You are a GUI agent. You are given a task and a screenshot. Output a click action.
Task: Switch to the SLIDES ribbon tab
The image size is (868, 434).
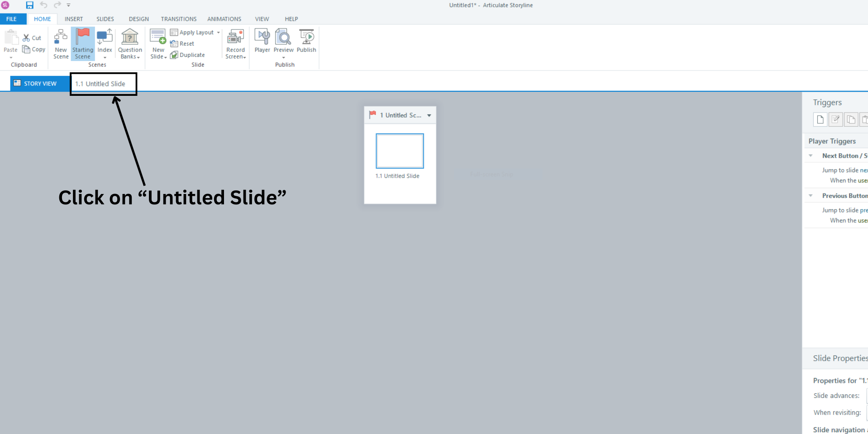point(105,19)
